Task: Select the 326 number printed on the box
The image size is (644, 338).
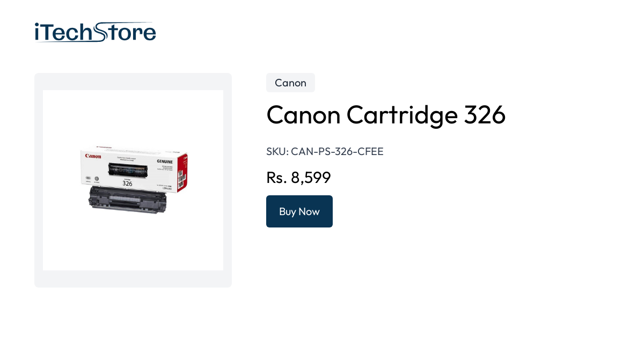Action: click(x=128, y=183)
